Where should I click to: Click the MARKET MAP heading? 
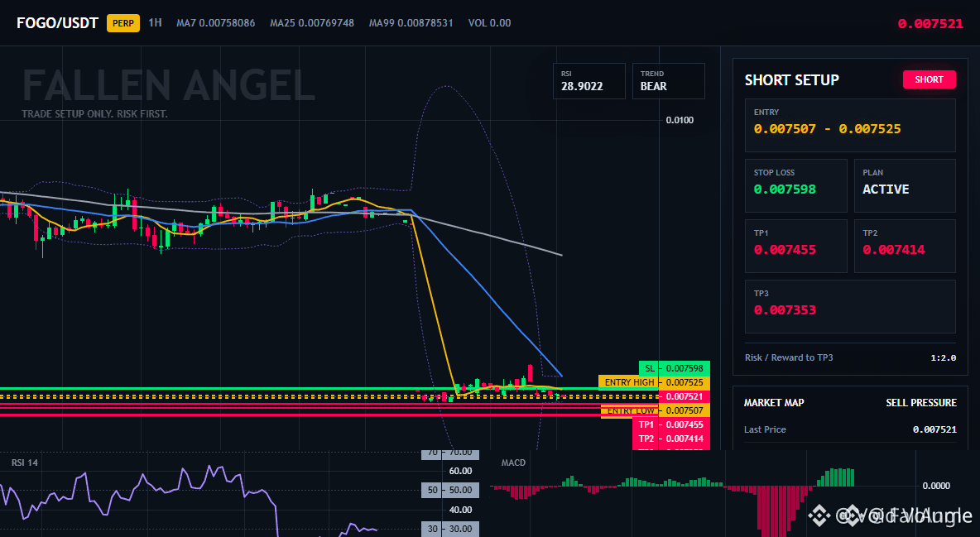pyautogui.click(x=774, y=403)
